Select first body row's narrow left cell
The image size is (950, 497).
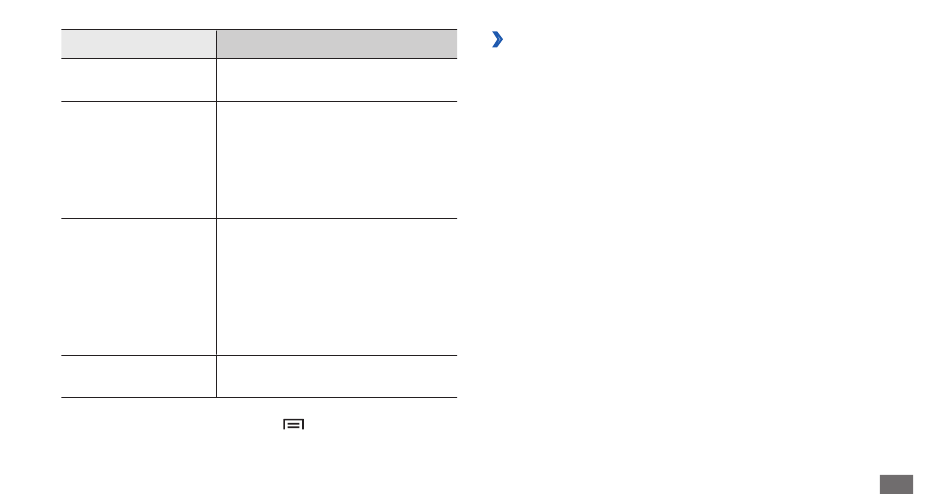[139, 80]
